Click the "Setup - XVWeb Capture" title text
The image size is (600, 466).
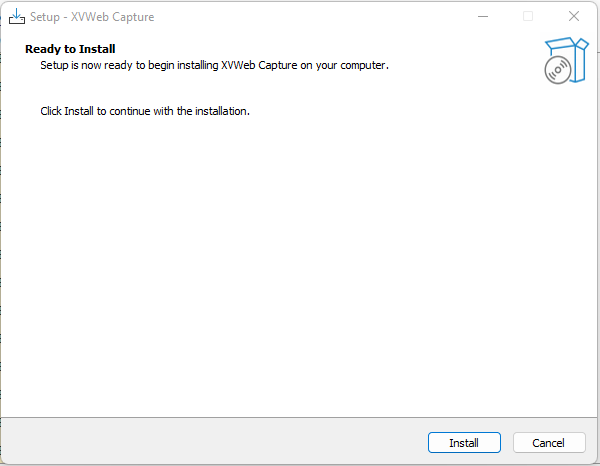point(92,17)
